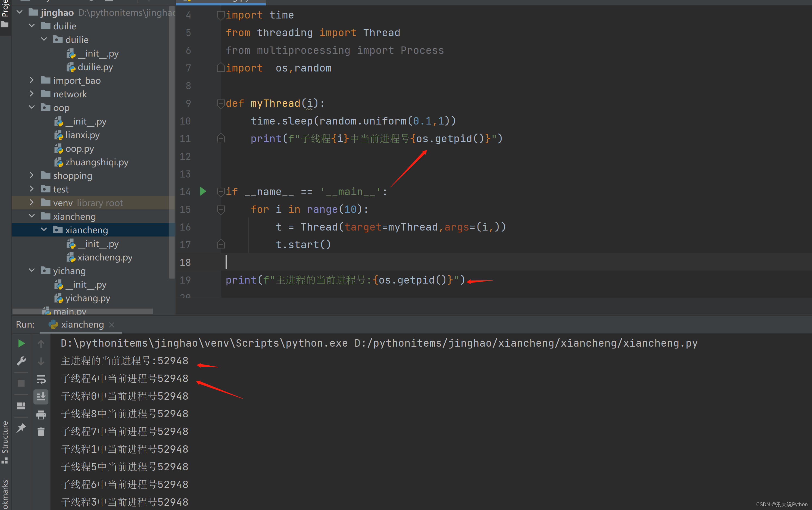Place cursor on t.start() line
This screenshot has width=812, height=510.
coord(303,245)
